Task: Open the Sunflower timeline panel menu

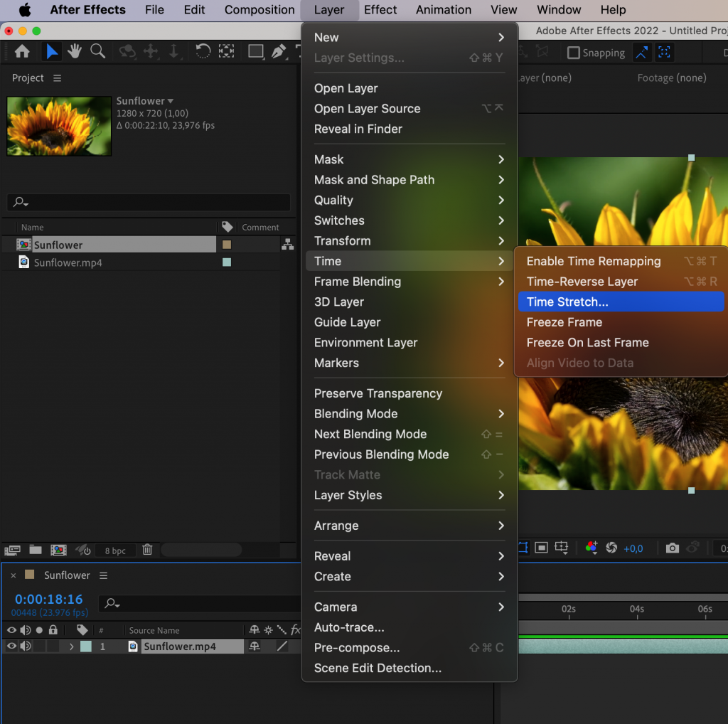Action: (105, 575)
